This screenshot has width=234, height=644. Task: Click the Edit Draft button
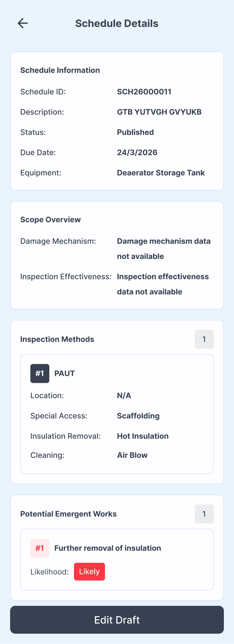click(x=117, y=620)
